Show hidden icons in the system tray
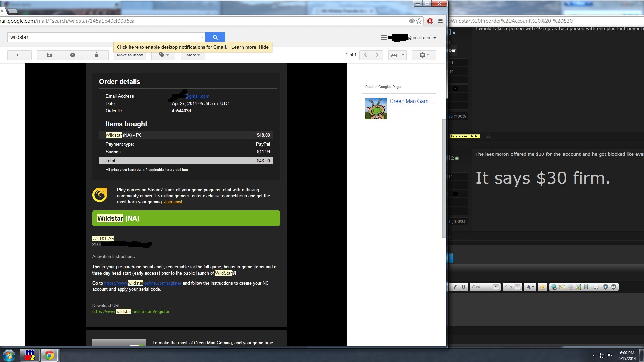 pos(594,356)
